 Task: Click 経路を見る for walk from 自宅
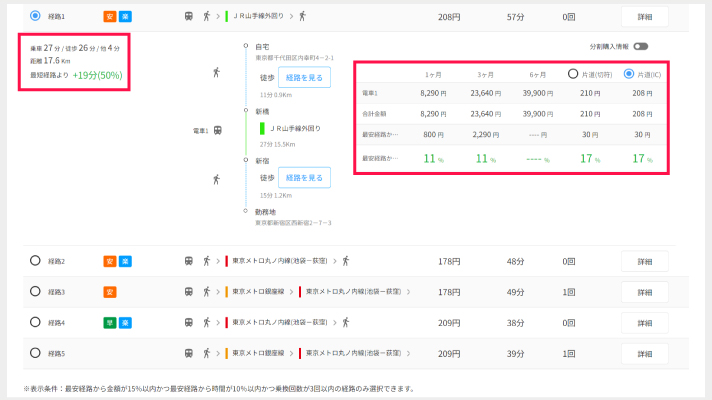pyautogui.click(x=305, y=76)
